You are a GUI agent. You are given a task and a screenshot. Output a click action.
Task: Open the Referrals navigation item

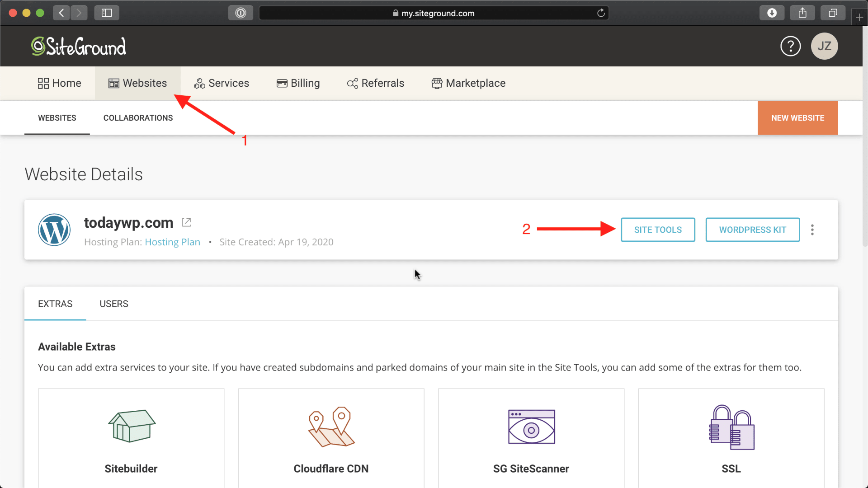(376, 83)
